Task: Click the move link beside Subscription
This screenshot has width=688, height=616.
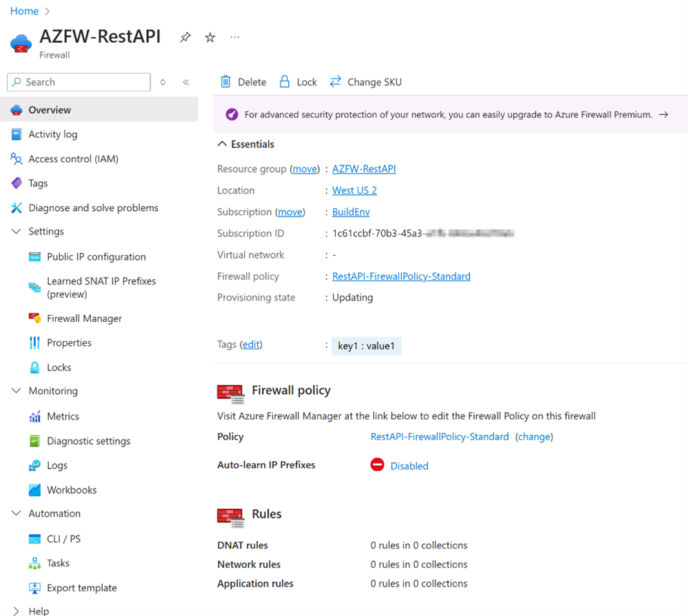Action: [x=290, y=212]
